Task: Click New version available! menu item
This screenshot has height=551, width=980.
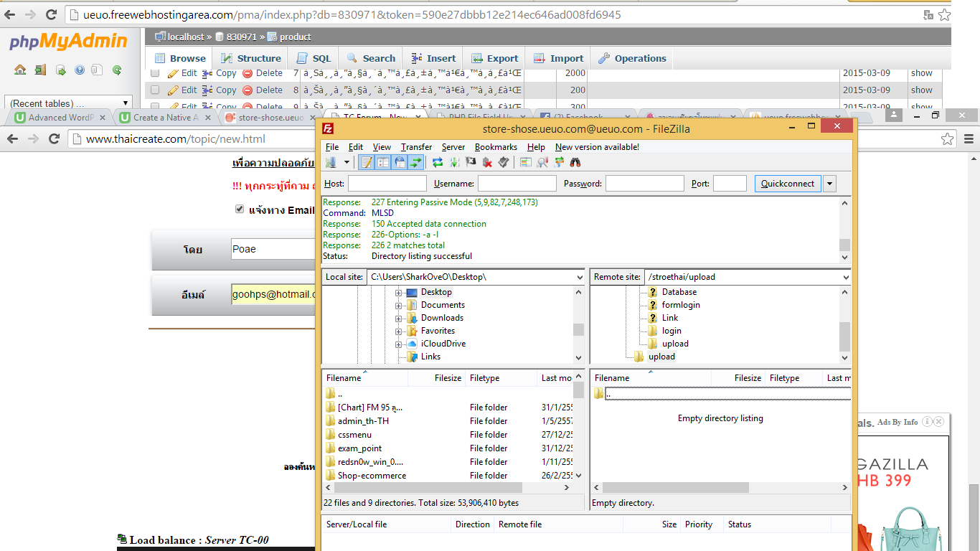Action: tap(597, 147)
